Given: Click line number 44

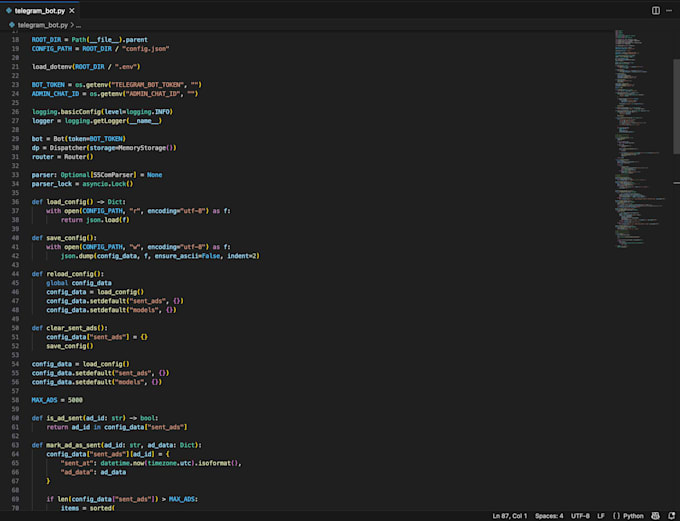Looking at the screenshot, I should 15,274.
